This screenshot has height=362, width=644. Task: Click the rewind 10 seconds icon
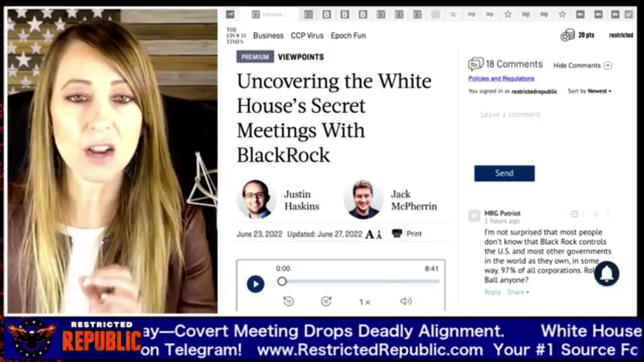pos(288,301)
